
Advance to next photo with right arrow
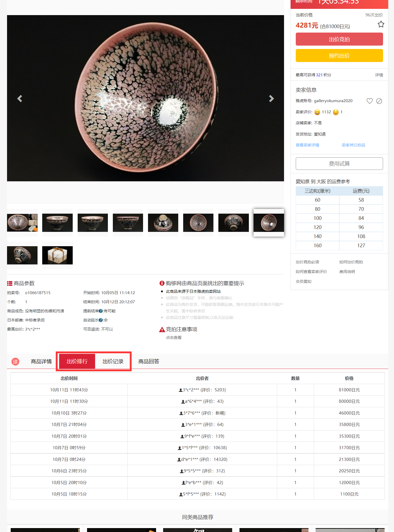[x=271, y=98]
